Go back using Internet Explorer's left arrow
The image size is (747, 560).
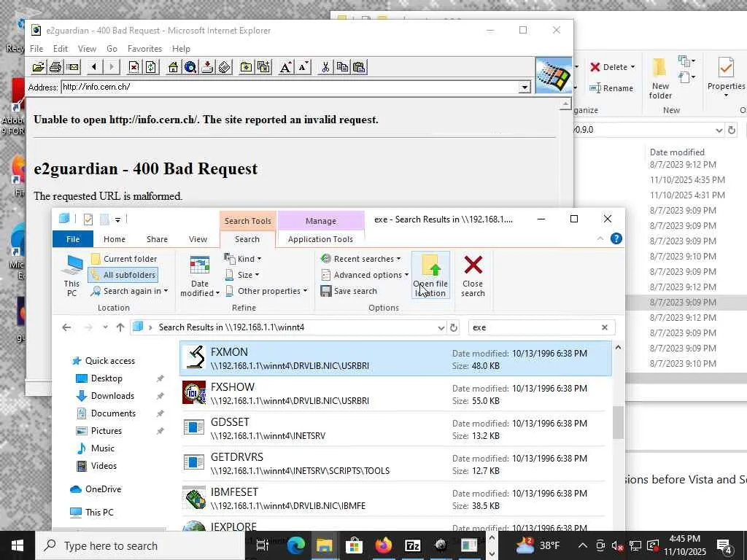pyautogui.click(x=94, y=67)
